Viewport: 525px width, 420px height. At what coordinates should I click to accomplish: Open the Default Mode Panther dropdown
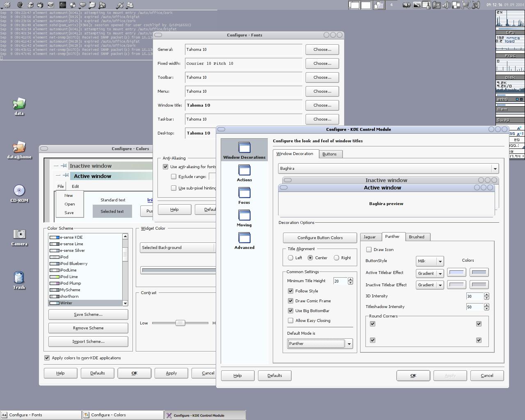[320, 344]
